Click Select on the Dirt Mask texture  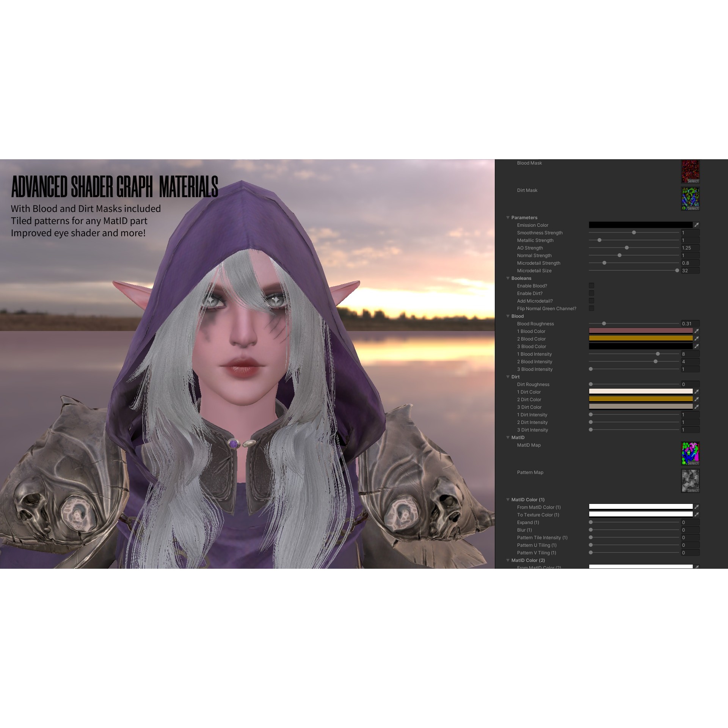click(693, 208)
